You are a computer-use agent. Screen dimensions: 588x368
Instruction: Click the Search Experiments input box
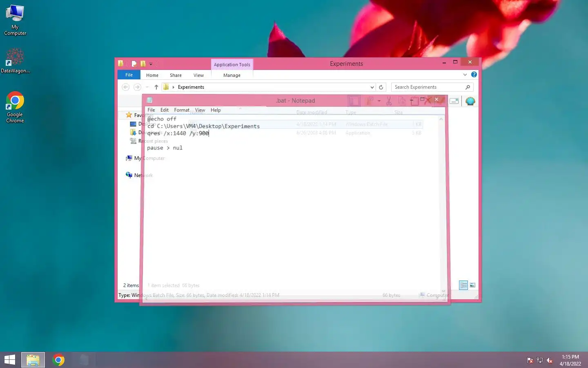(x=429, y=87)
